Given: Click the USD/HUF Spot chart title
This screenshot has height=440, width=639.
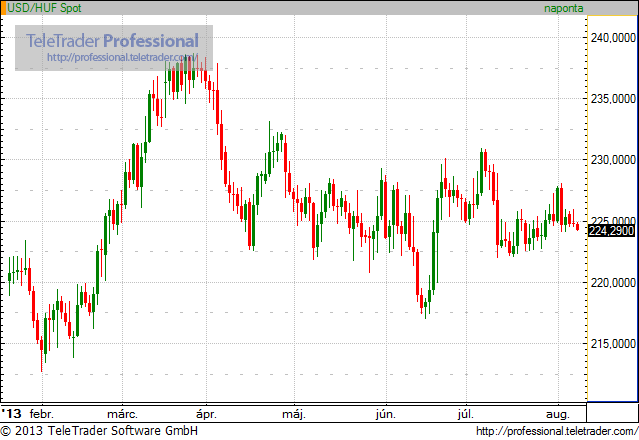Looking at the screenshot, I should pyautogui.click(x=44, y=8).
